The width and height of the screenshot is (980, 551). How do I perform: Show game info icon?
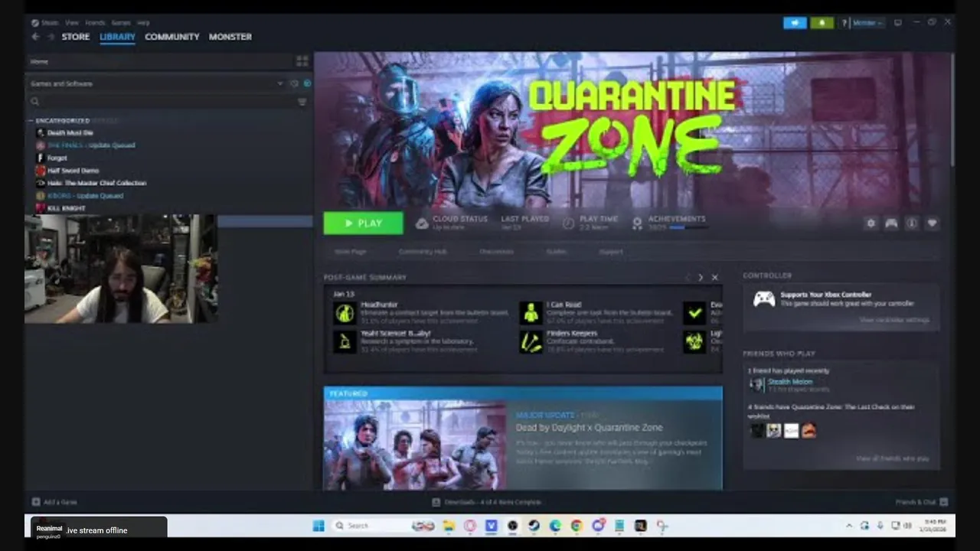coord(912,223)
